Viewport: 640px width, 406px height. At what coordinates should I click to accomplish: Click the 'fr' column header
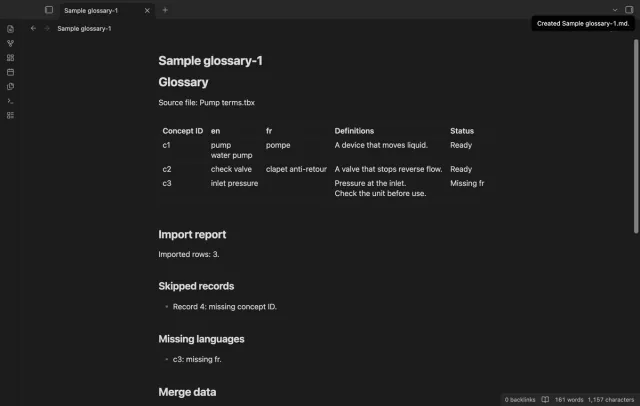point(269,131)
